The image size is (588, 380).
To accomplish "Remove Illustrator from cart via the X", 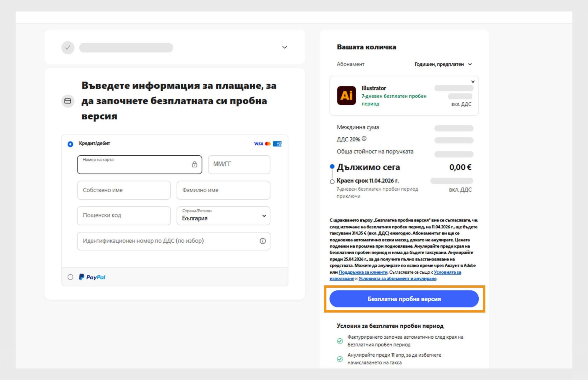I will click(473, 82).
